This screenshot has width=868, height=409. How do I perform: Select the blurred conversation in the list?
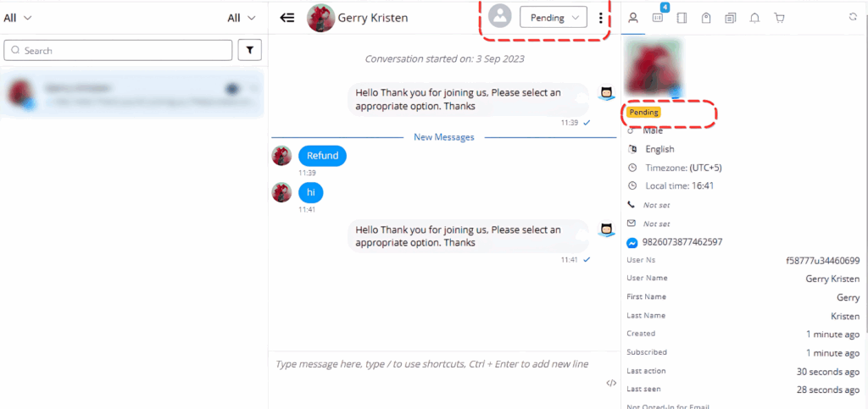(132, 94)
